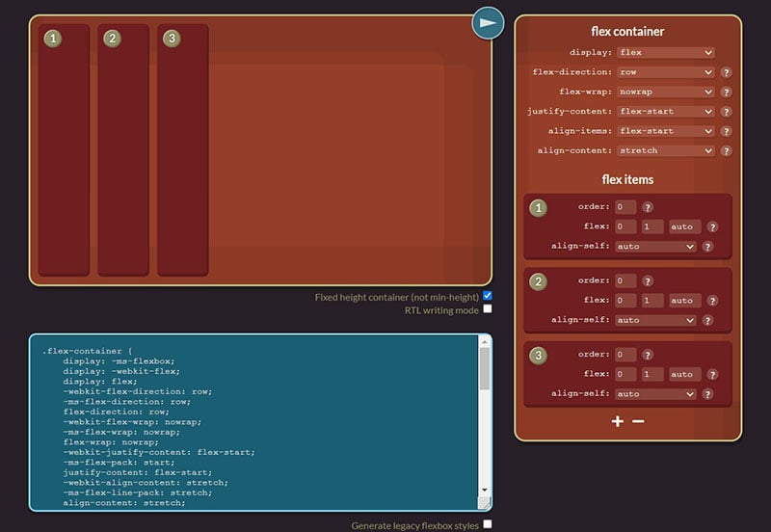771x532 pixels.
Task: Open the flex-direction dropdown
Action: coord(666,72)
